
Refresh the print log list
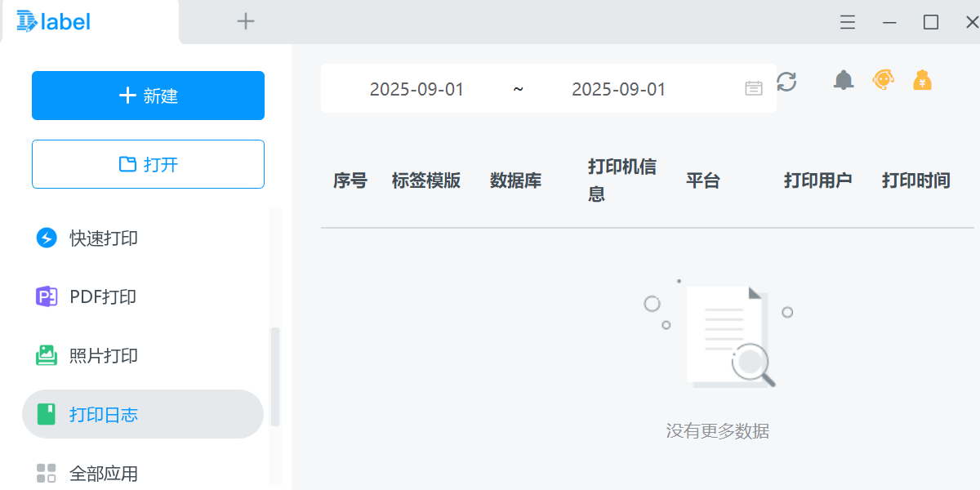pyautogui.click(x=786, y=81)
